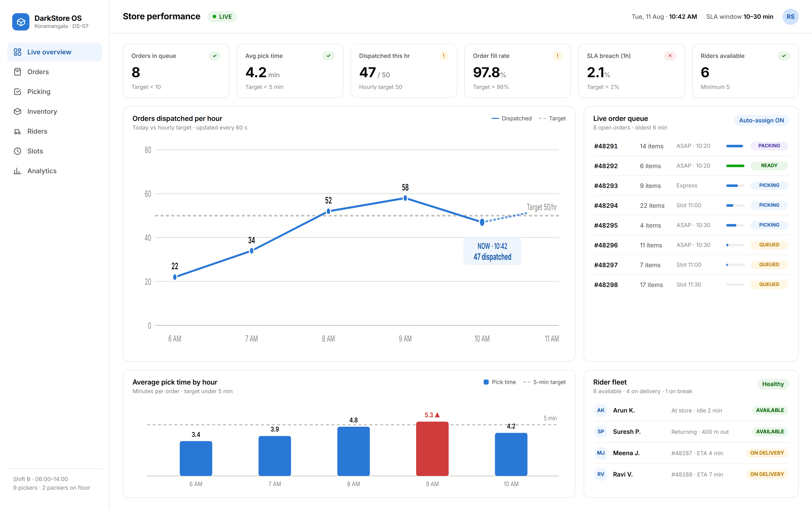
Task: Click the red alert triangle above the 9 AM bar
Action: pos(437,415)
